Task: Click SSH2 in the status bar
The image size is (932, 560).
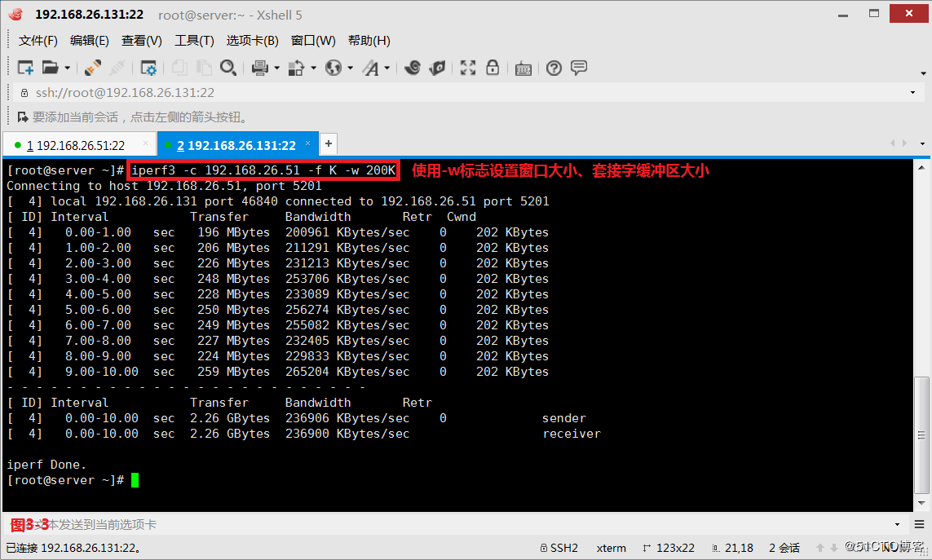Action: (559, 548)
